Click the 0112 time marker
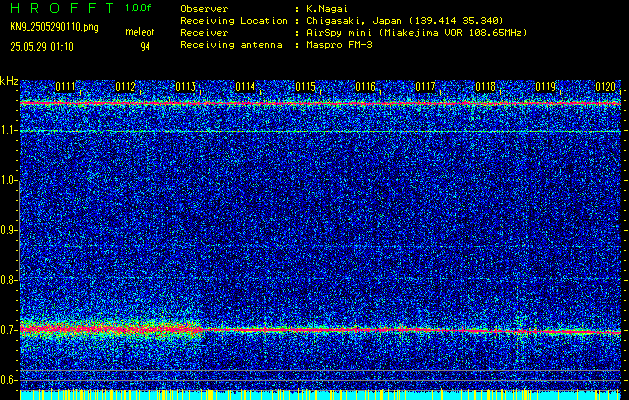 coord(125,87)
